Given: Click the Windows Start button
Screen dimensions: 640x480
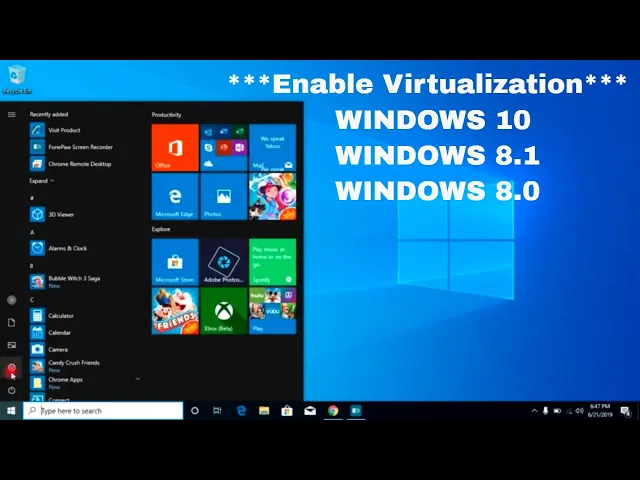Looking at the screenshot, I should tap(11, 411).
